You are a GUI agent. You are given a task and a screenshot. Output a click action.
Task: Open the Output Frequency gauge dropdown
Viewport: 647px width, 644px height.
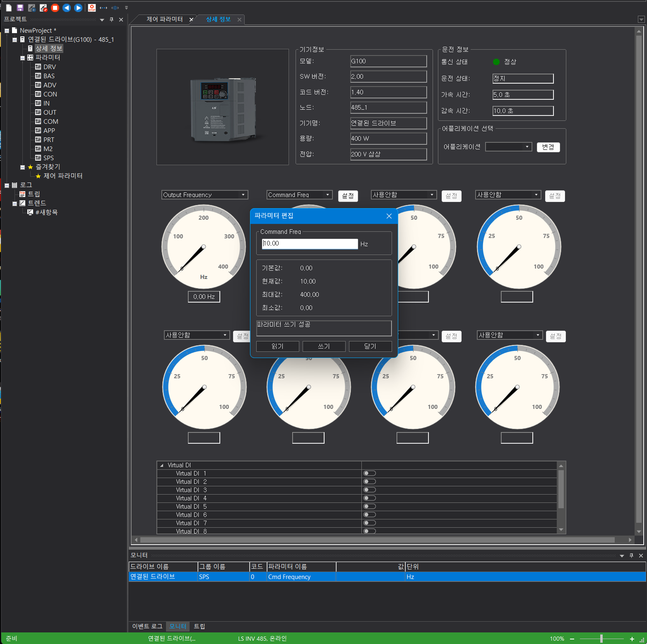243,195
